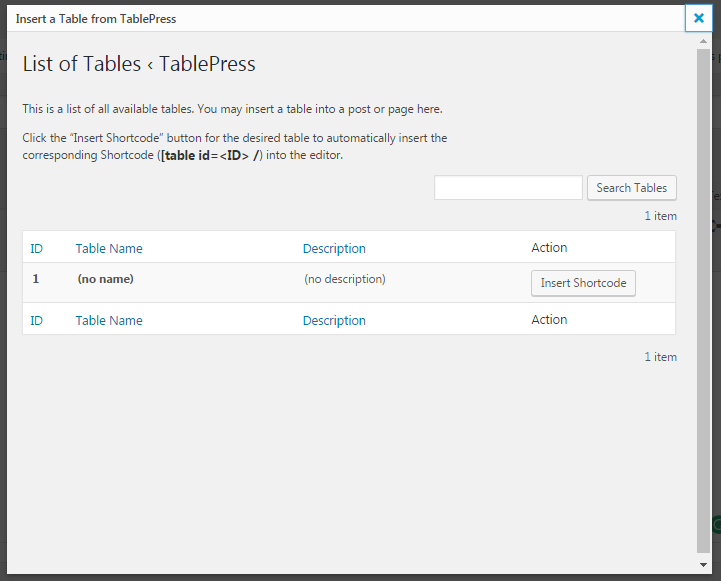Sort by Description in header row
Image resolution: width=721 pixels, height=581 pixels.
click(334, 249)
